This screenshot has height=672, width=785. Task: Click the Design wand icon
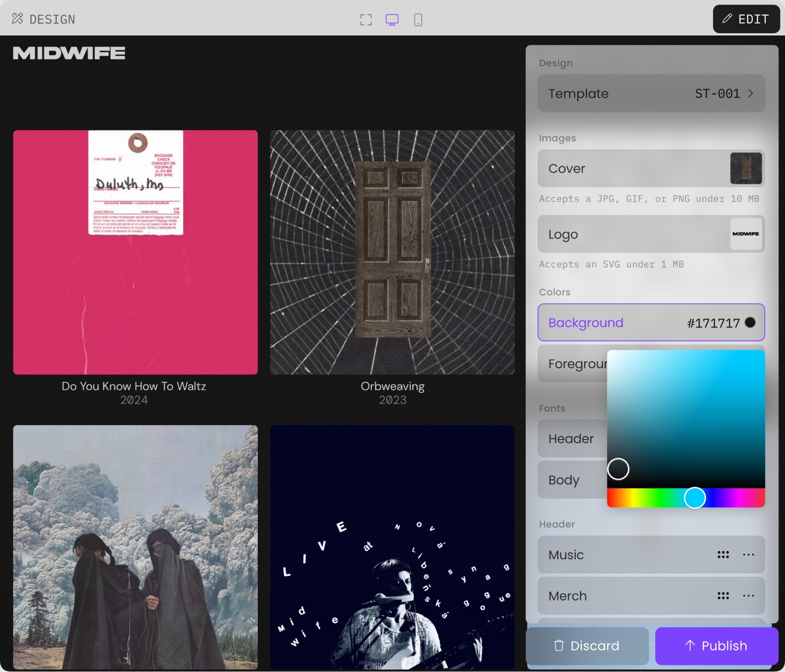[x=17, y=19]
